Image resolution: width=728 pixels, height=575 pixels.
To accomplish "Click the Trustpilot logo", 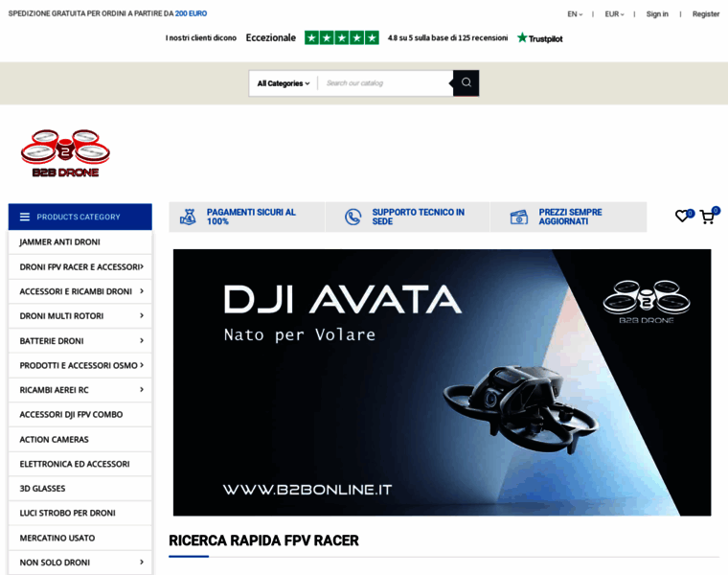I will tap(540, 38).
